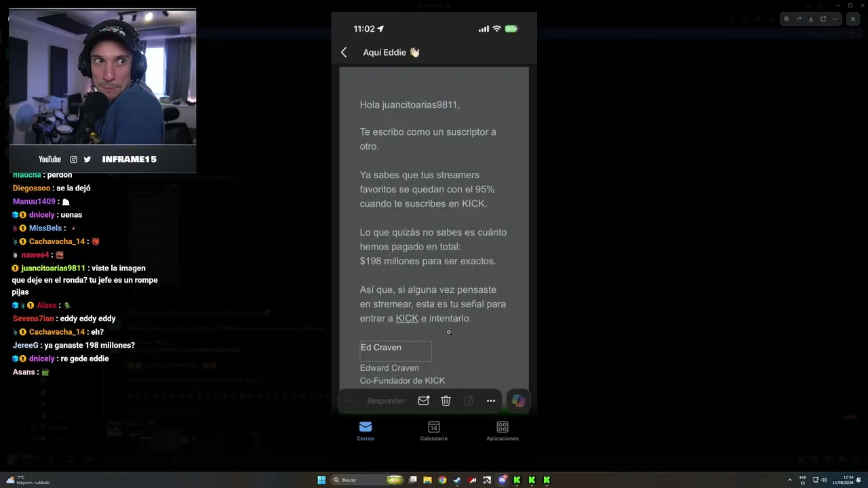
Task: Switch to the Calendario tab
Action: 434,430
